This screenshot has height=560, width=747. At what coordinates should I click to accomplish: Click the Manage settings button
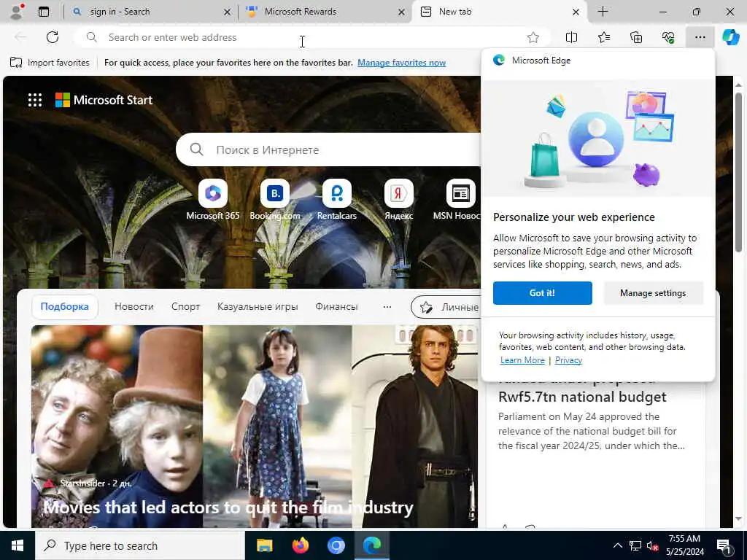[653, 293]
